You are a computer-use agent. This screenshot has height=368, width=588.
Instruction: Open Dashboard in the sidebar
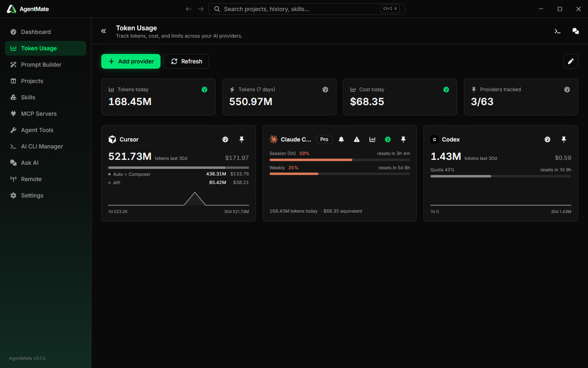(x=45, y=32)
